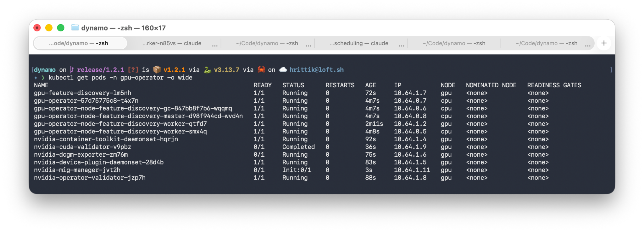644x232 pixels.
Task: Click the age value 3s
Action: coord(369,170)
